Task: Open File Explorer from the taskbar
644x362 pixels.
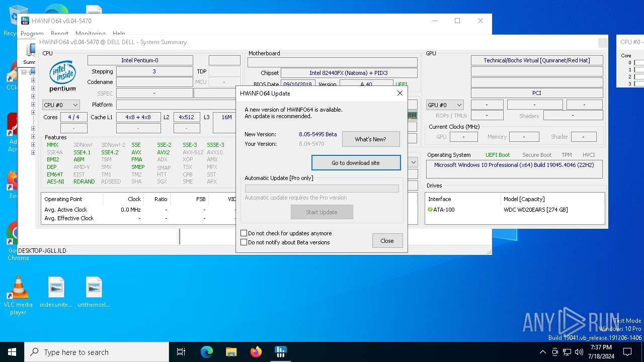Action: pos(231,352)
